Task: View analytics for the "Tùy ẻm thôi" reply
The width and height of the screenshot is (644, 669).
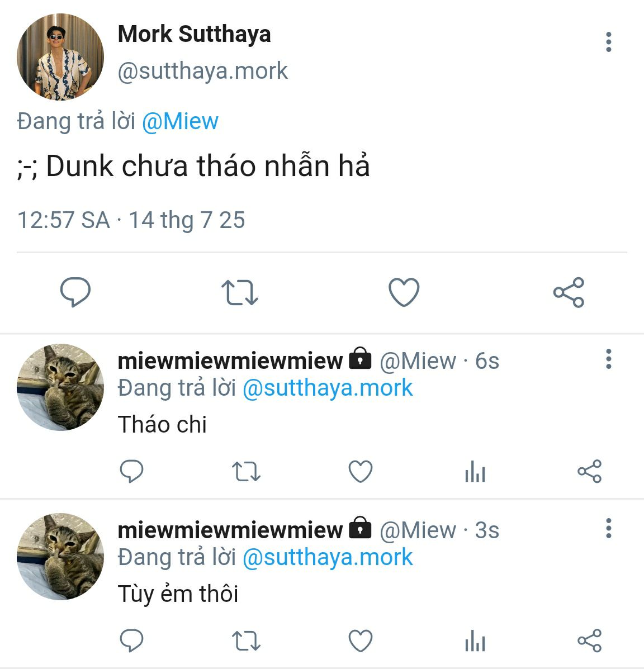Action: (x=475, y=642)
